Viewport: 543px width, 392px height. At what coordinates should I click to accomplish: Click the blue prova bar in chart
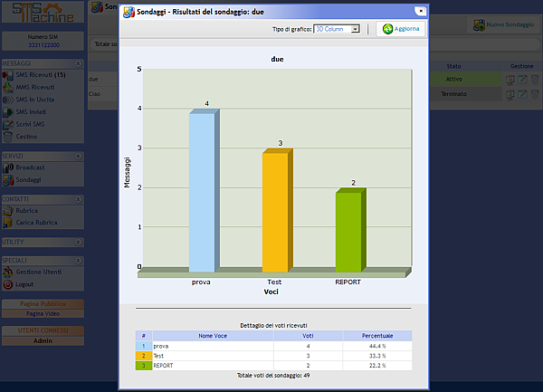(x=204, y=190)
